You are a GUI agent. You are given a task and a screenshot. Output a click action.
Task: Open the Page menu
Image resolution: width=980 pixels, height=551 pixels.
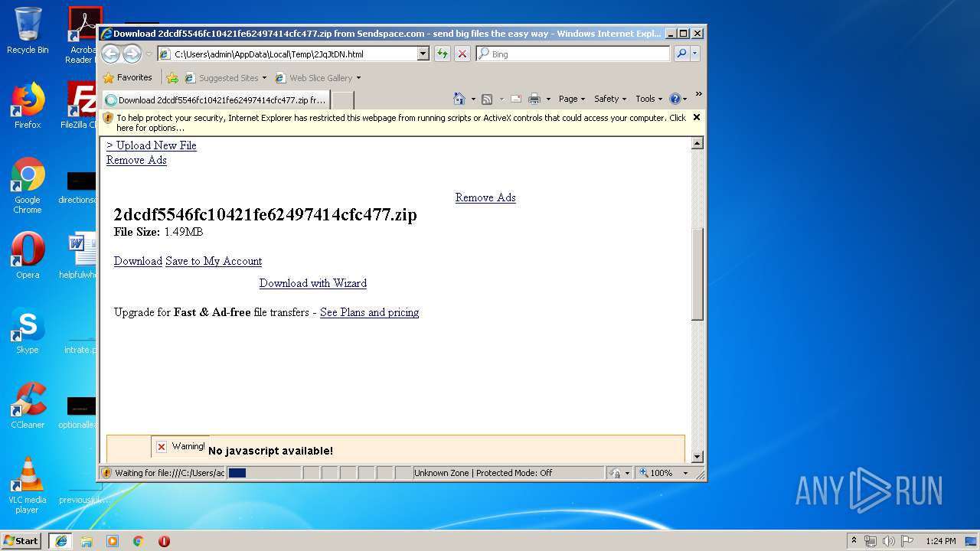point(572,99)
